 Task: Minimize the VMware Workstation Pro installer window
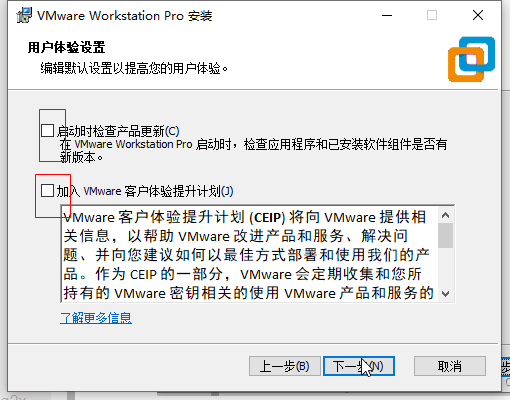[387, 15]
